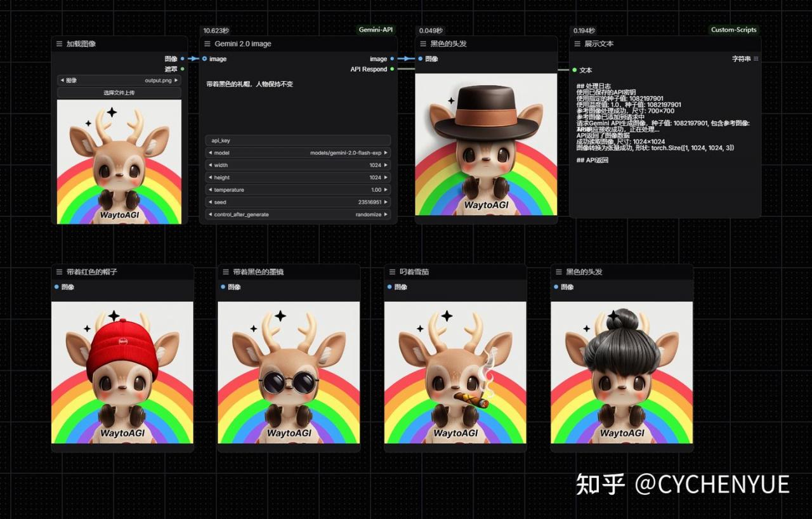Click the 加载图像 node title
This screenshot has width=812, height=519.
[81, 44]
